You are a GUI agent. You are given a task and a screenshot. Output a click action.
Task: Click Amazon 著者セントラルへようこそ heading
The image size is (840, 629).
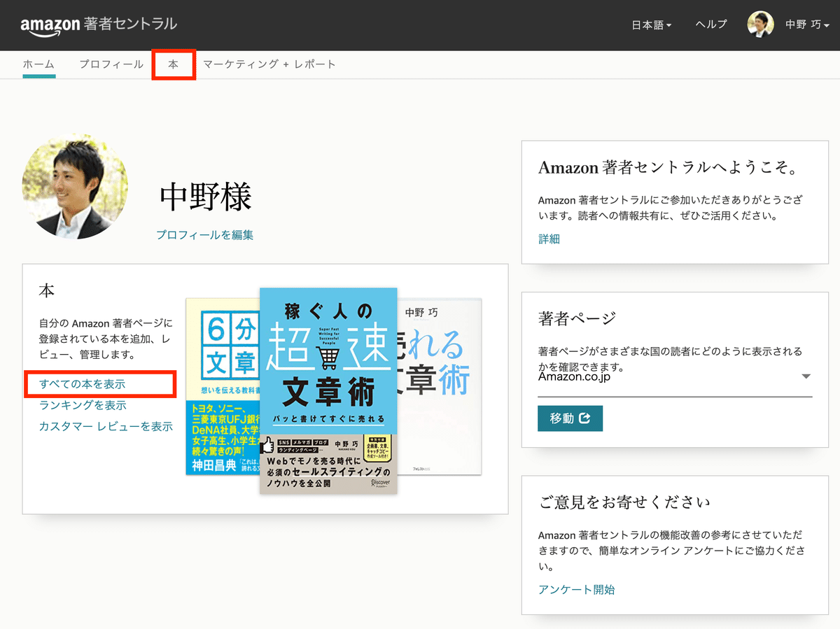click(669, 168)
